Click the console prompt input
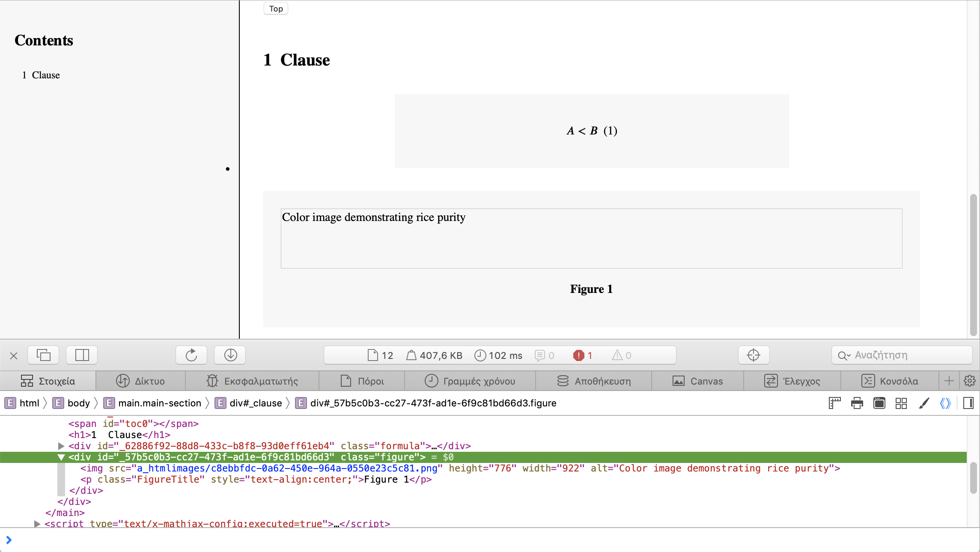Screen dimensions: 980x552 tap(490, 540)
